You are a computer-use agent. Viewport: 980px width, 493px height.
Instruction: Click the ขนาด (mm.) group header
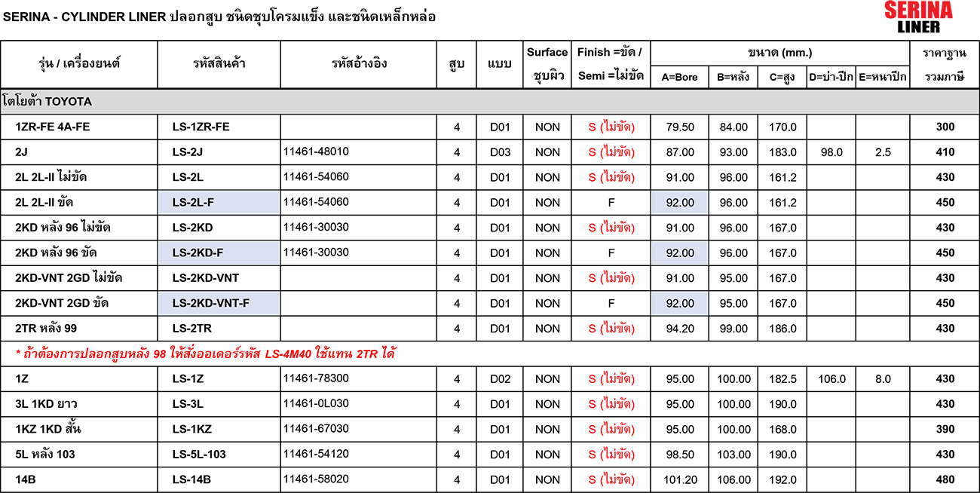[x=780, y=53]
